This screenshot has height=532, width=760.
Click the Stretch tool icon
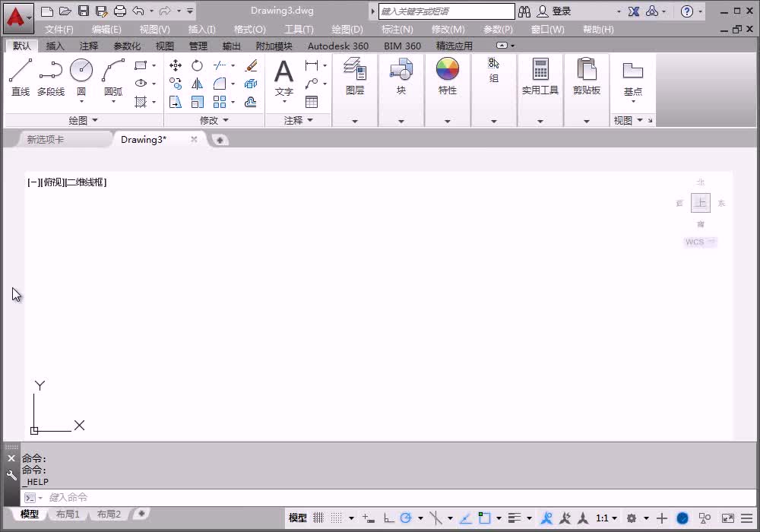[176, 103]
